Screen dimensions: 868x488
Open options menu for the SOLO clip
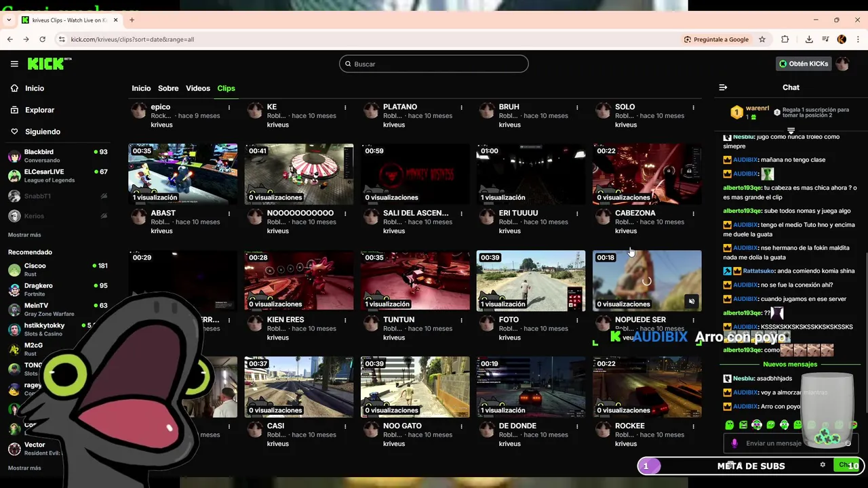[x=693, y=107]
